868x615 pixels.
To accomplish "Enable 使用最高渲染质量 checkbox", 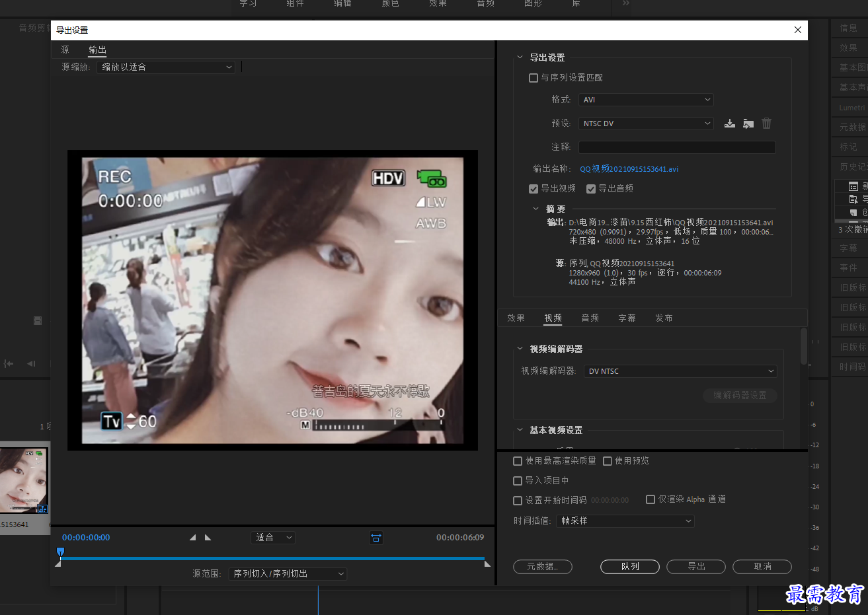I will tap(518, 461).
